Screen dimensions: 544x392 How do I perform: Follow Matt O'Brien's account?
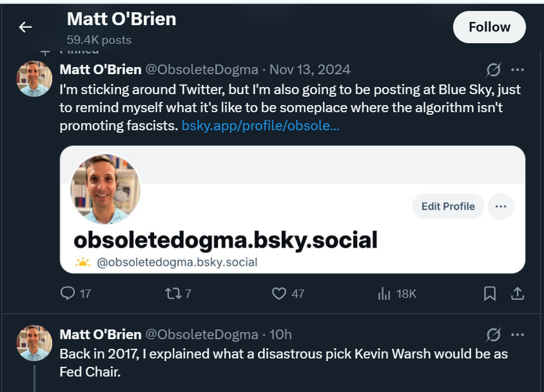tap(489, 27)
